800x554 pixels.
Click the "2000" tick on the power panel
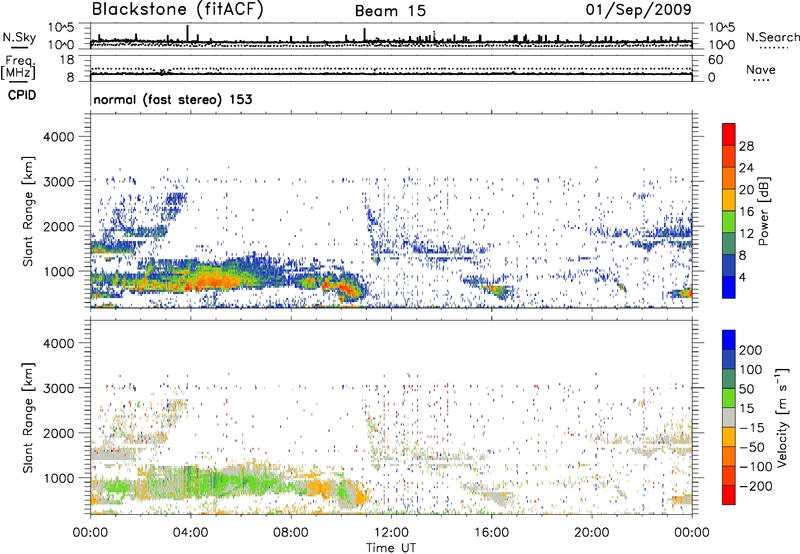58,226
